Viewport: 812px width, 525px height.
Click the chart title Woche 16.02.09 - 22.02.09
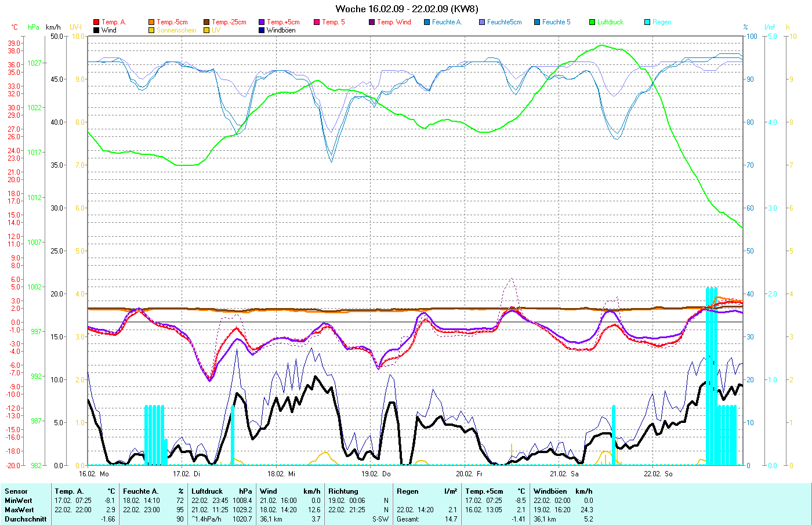(x=407, y=9)
